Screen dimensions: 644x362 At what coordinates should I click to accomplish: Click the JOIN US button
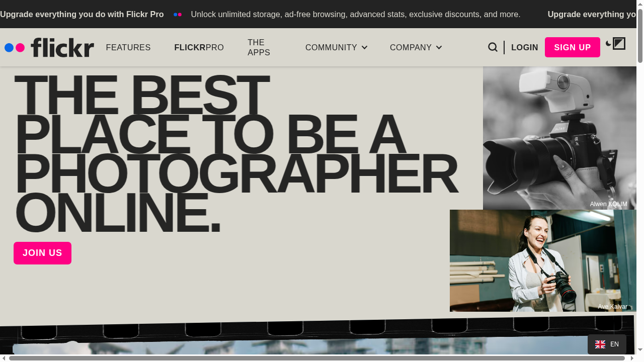pos(42,253)
